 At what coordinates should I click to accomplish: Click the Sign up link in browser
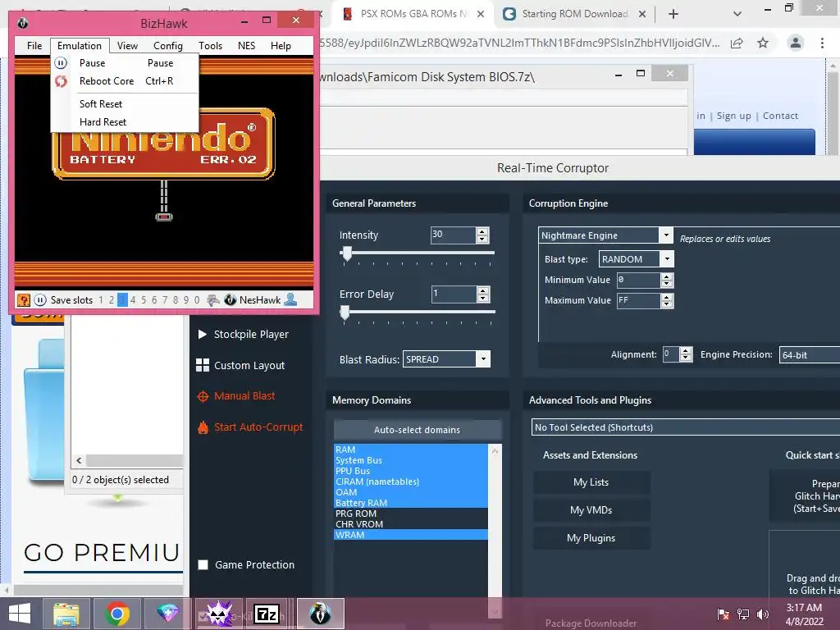pos(733,116)
